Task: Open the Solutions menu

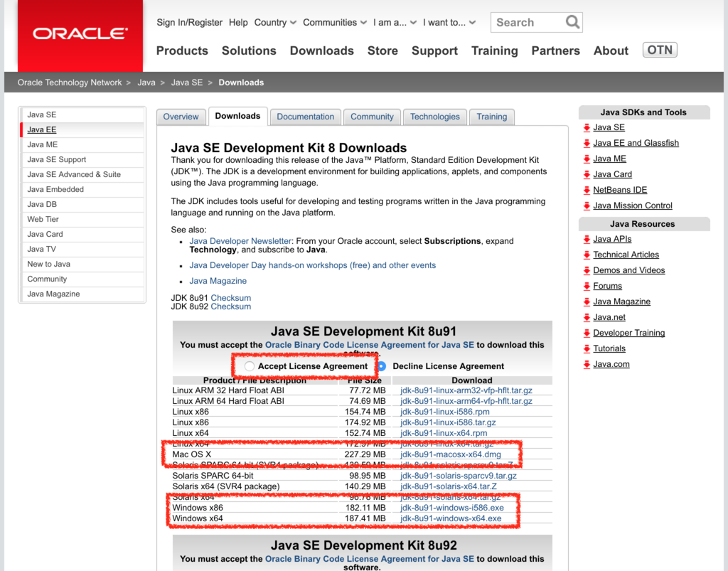Action: coord(249,50)
